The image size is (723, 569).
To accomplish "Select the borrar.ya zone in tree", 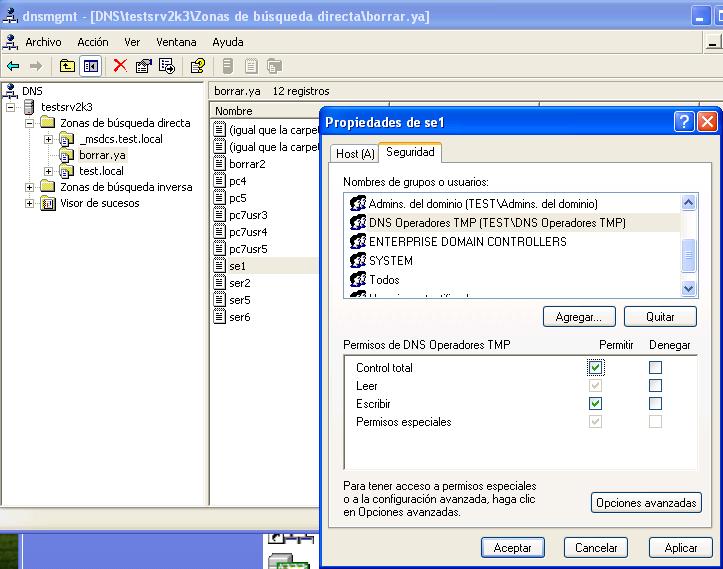I will (x=102, y=155).
